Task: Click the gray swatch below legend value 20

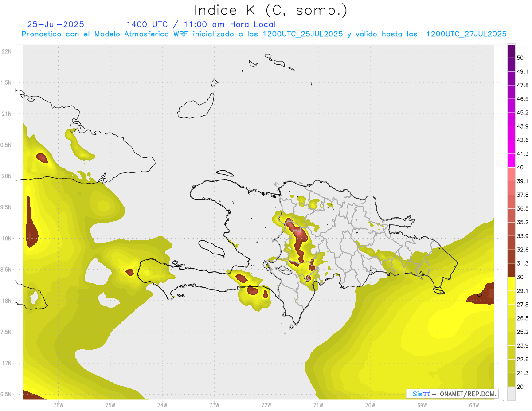Action: click(x=511, y=394)
